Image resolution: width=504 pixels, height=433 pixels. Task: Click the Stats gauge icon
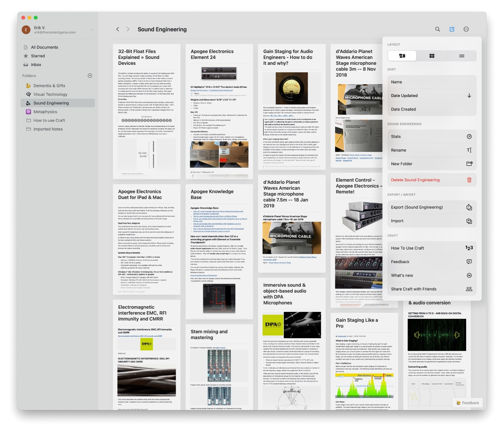pyautogui.click(x=469, y=137)
